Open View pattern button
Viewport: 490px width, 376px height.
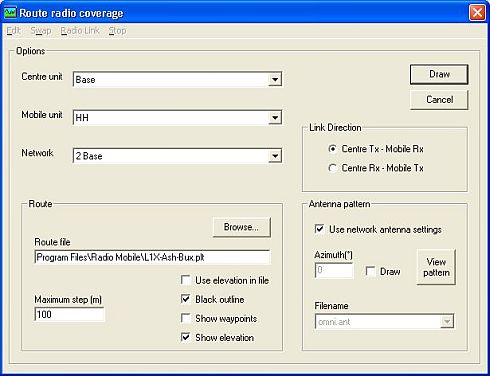pos(436,267)
